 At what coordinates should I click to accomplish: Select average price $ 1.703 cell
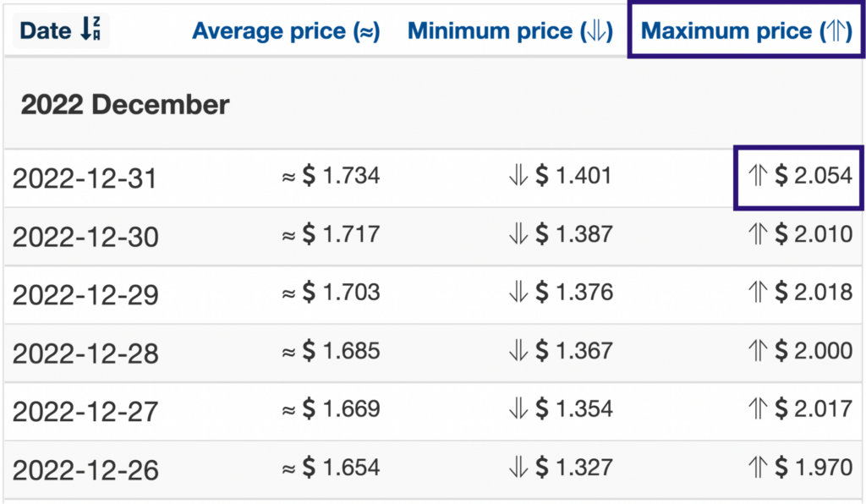[x=331, y=292]
